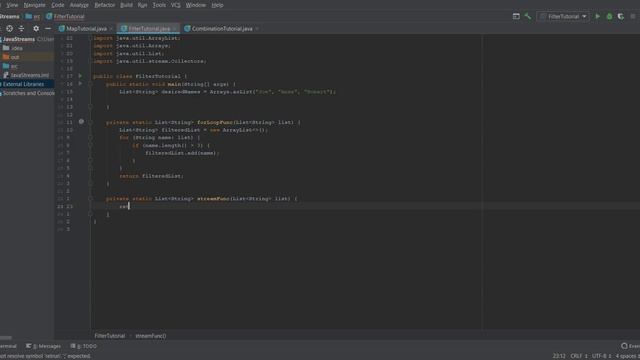
Task: Change UTF-8 encoding in status bar
Action: 601,356
